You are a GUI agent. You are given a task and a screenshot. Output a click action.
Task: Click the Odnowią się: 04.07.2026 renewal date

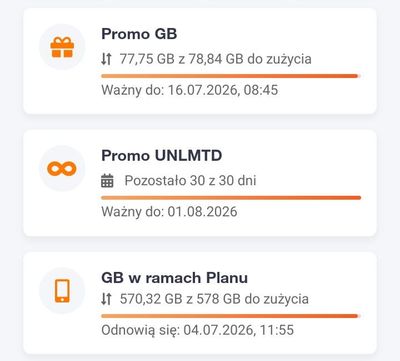[x=198, y=330]
